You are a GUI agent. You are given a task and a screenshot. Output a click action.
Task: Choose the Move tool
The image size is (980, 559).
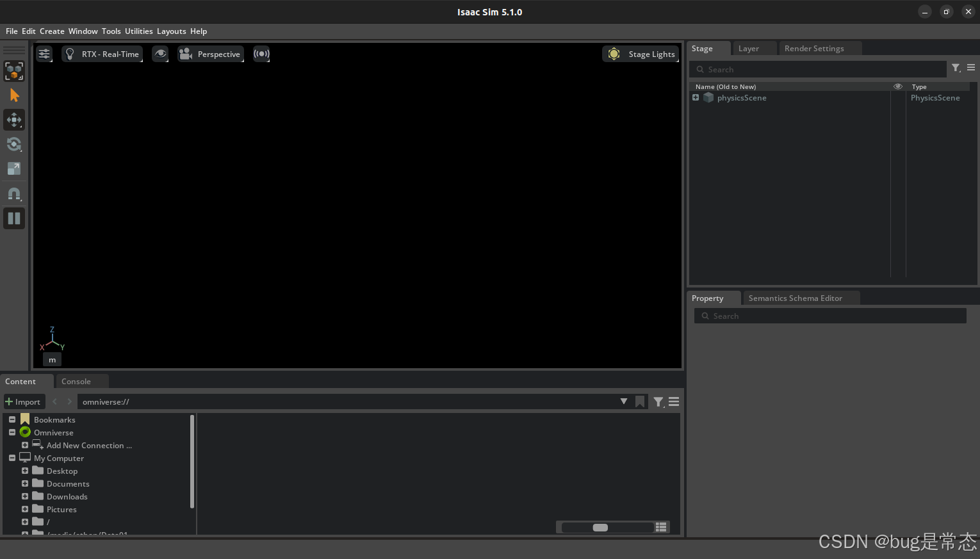[x=14, y=120]
